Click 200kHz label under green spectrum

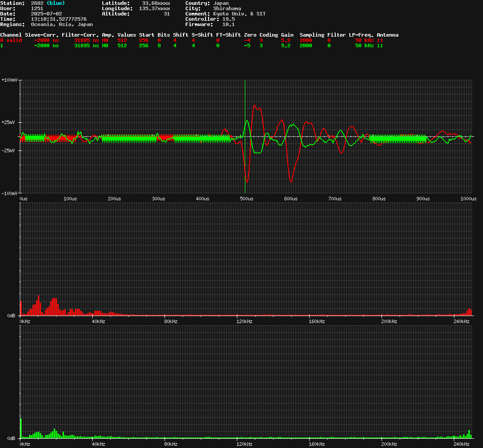click(x=389, y=444)
